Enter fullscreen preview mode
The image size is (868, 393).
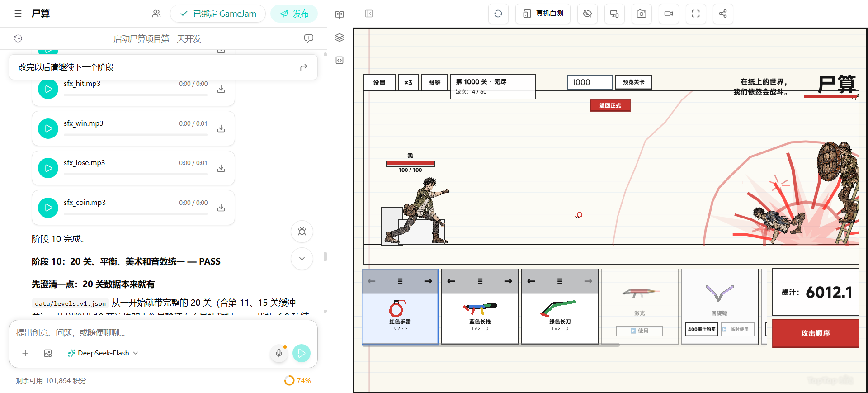(x=696, y=14)
